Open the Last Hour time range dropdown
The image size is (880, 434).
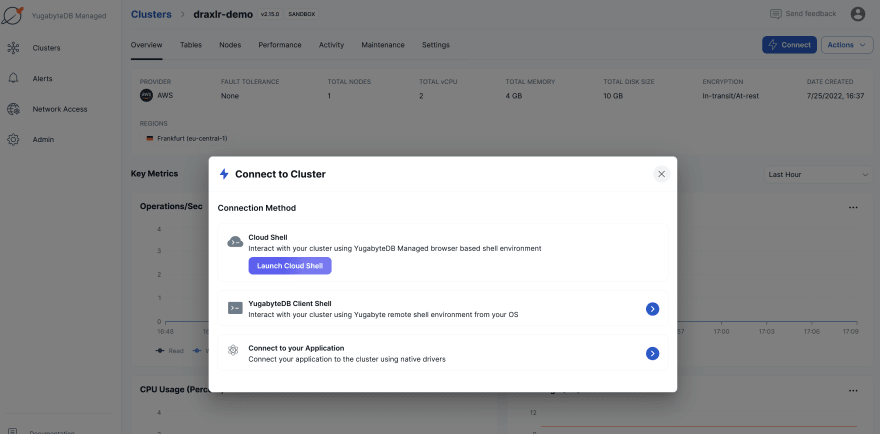click(818, 175)
